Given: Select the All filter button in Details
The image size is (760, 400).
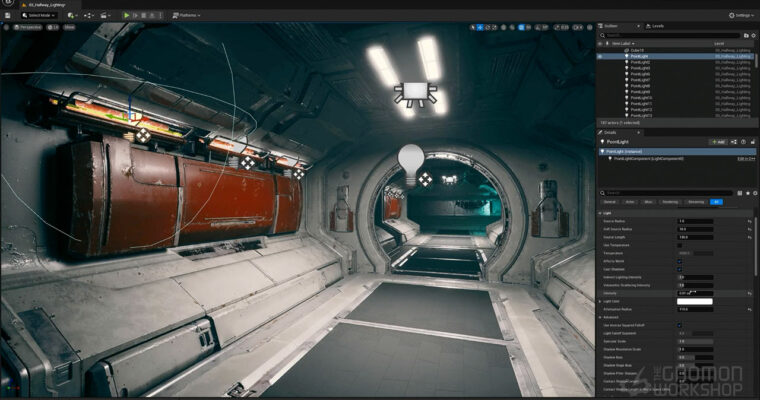Looking at the screenshot, I should coord(716,202).
